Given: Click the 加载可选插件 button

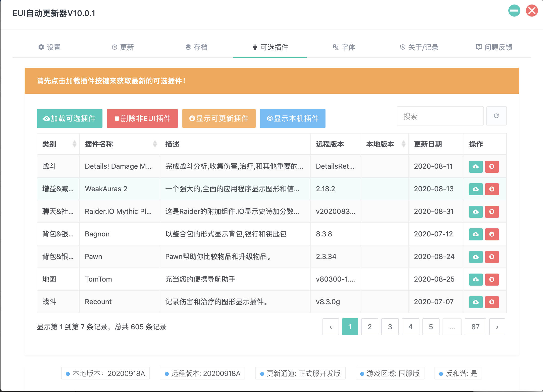Looking at the screenshot, I should (70, 118).
